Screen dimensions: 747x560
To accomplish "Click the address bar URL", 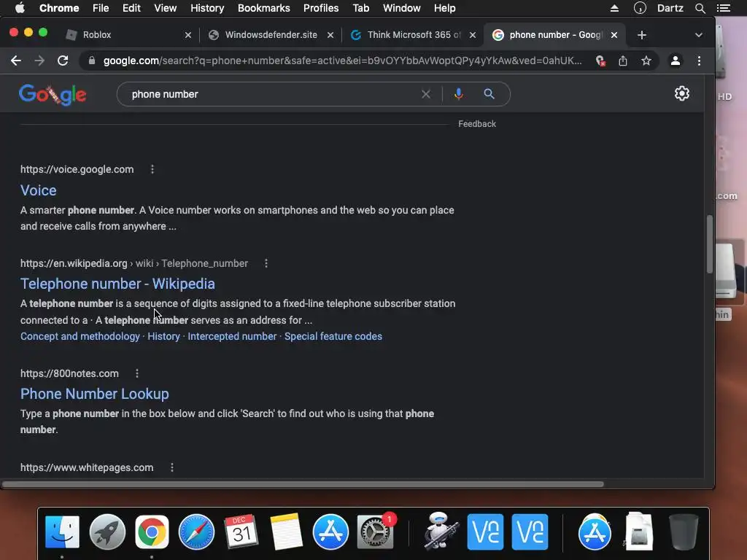I will (342, 61).
